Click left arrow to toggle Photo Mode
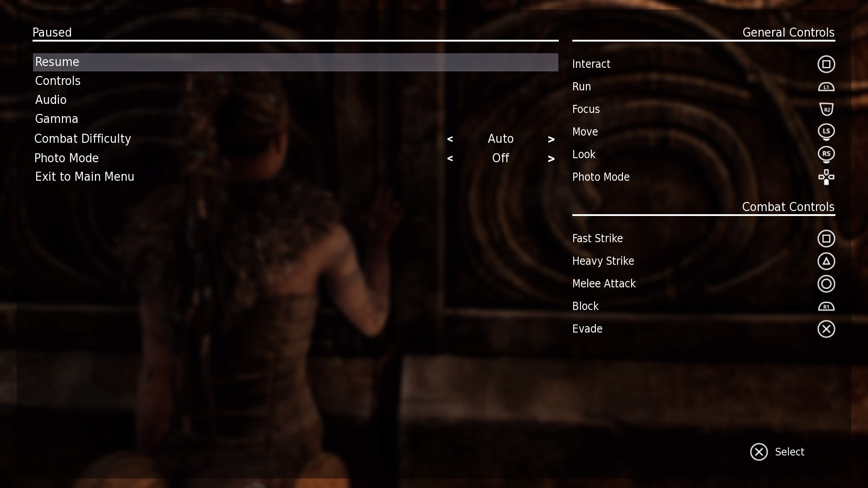This screenshot has width=868, height=488. (x=450, y=158)
